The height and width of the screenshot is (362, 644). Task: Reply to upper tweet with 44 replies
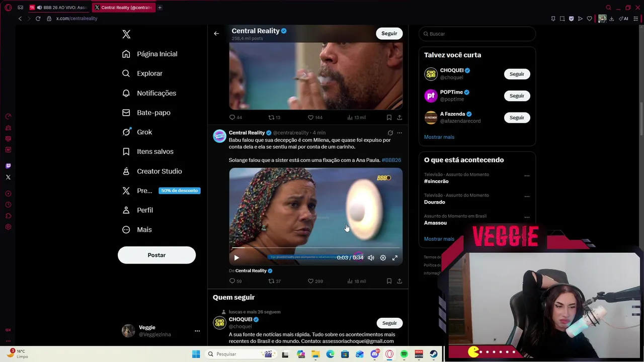235,117
